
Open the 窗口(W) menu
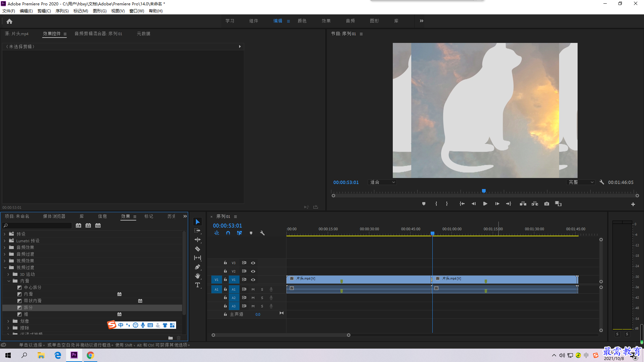[x=137, y=11]
